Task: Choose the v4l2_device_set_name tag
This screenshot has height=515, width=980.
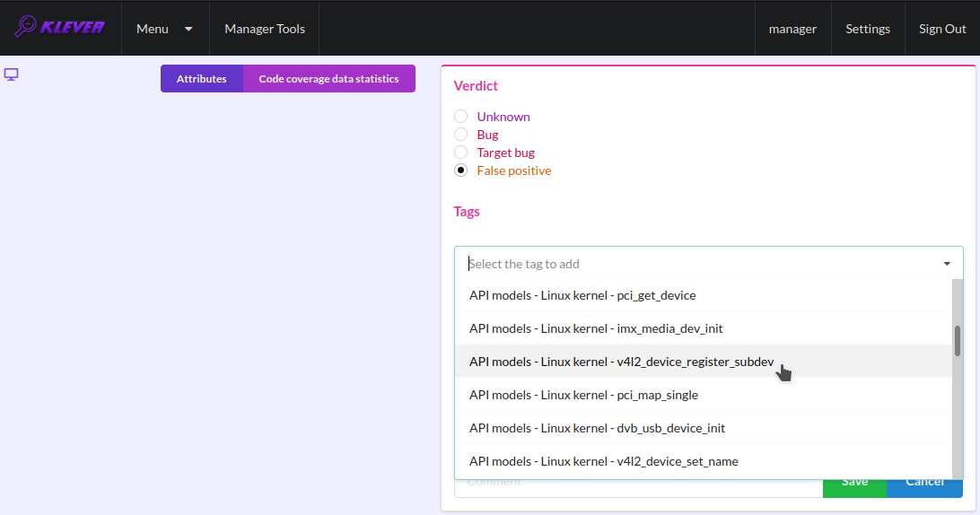Action: (x=703, y=460)
